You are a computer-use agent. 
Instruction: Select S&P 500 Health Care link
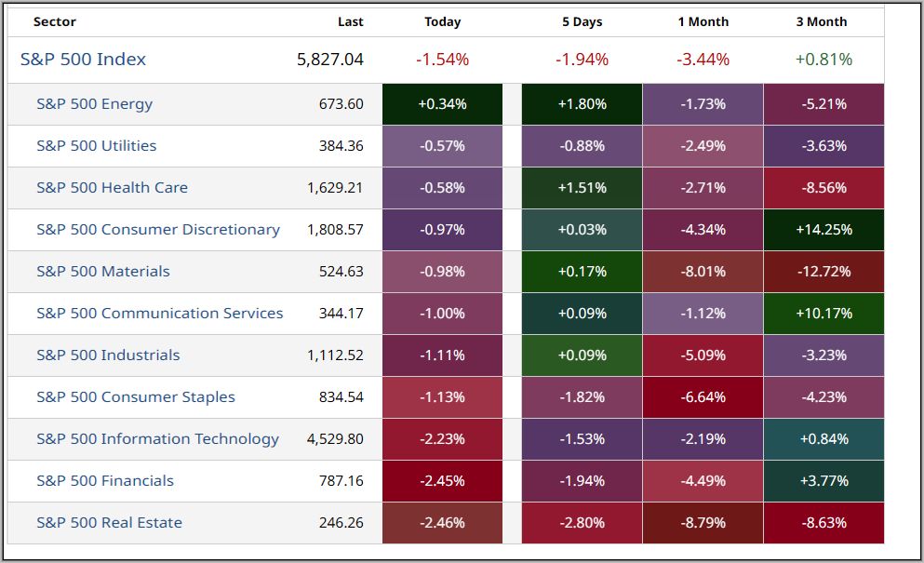(x=112, y=188)
